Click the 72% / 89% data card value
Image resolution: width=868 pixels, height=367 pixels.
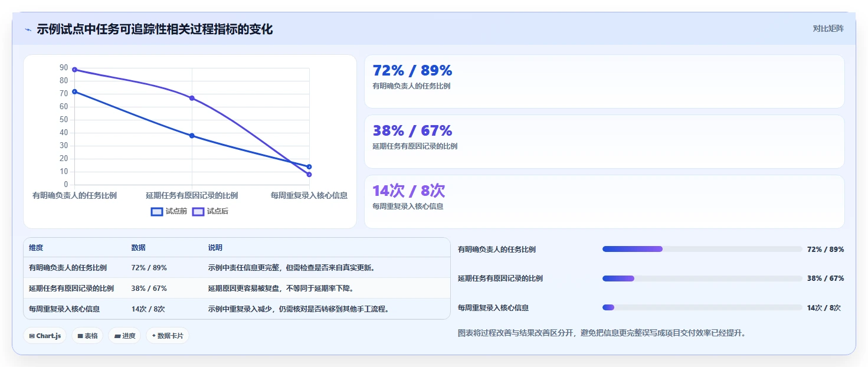point(412,71)
